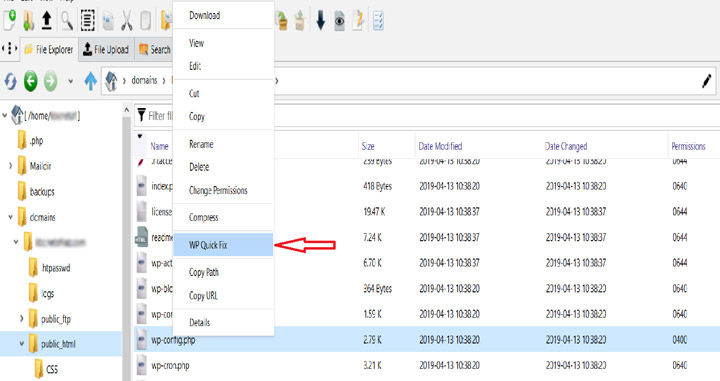720x381 pixels.
Task: Click the New File toolbar icon
Action: (10, 20)
